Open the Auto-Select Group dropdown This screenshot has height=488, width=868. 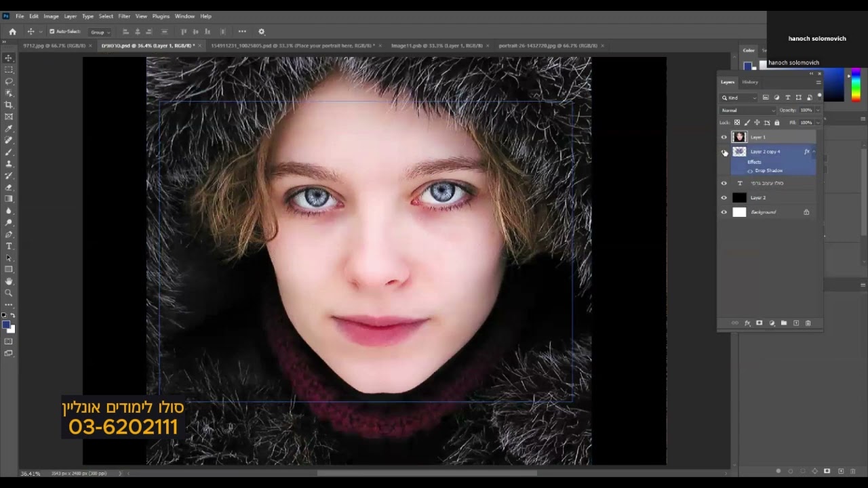tap(100, 32)
